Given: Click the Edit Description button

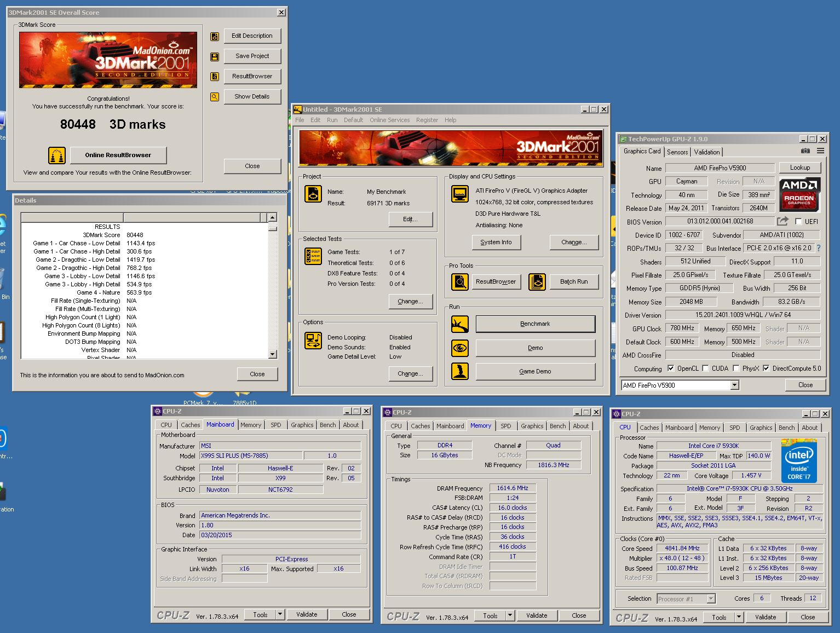Looking at the screenshot, I should [x=252, y=36].
